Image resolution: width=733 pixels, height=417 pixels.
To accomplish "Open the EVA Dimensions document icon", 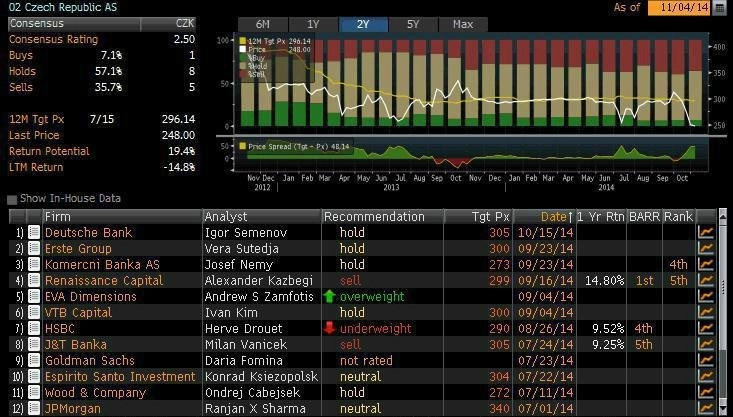I will pos(34,296).
